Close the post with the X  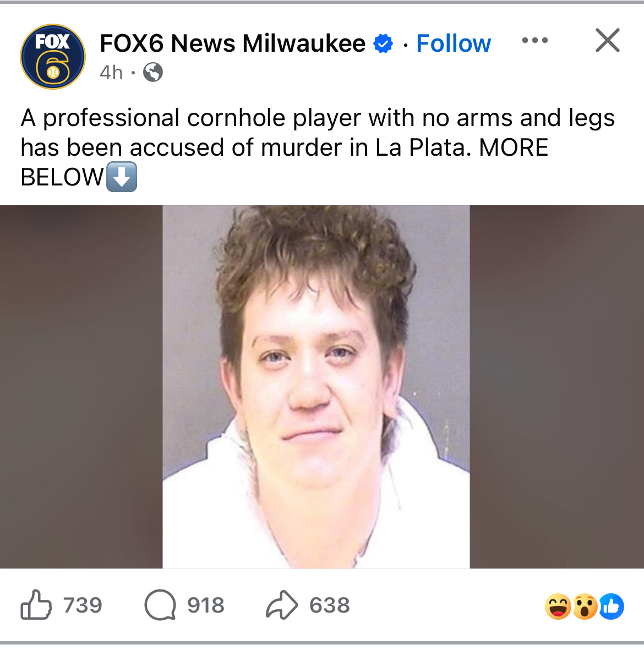pos(607,41)
